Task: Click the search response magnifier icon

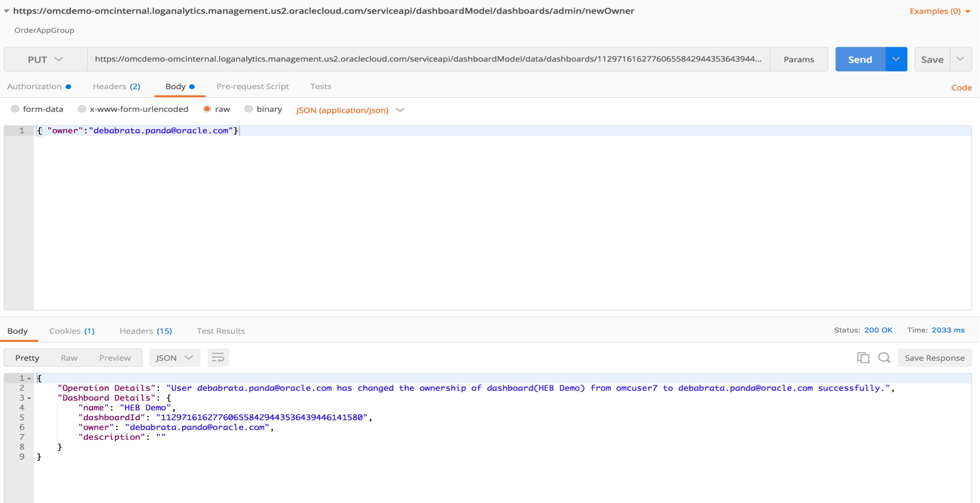Action: pos(884,358)
